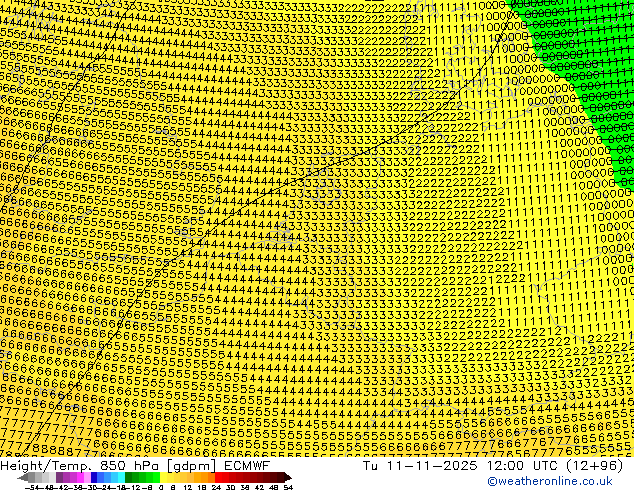Viewport: 634px width, 490px height.
Task: Open the weatheronline.co.uk copyright link
Action: pyautogui.click(x=550, y=481)
